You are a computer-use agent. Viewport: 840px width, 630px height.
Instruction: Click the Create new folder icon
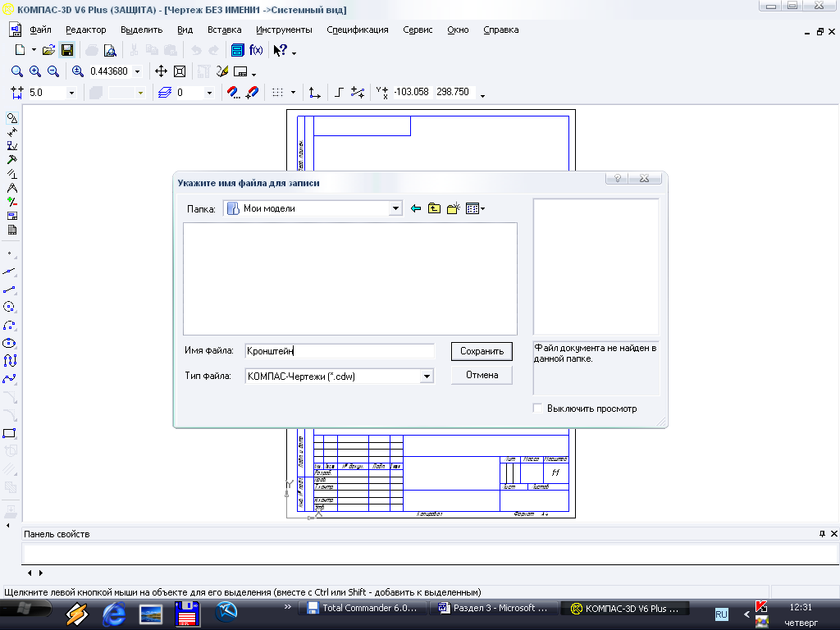(x=453, y=208)
